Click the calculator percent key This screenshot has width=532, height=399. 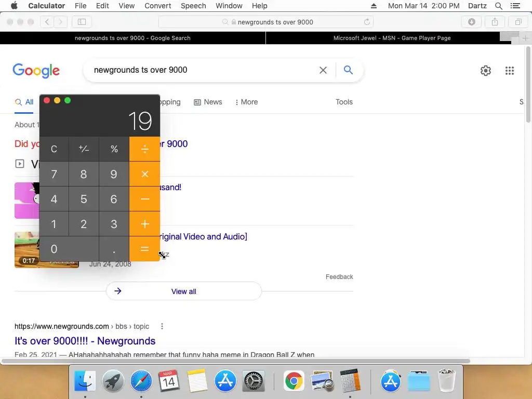tap(114, 149)
